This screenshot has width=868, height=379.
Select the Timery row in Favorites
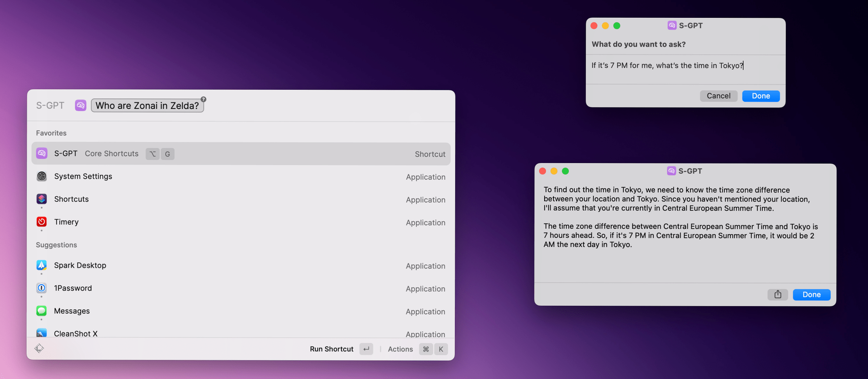click(x=241, y=222)
